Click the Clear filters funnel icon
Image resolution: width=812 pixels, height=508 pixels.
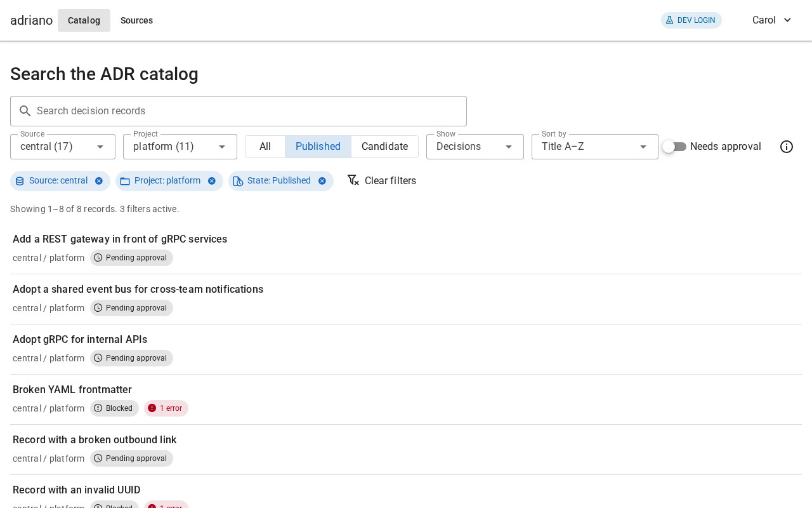click(x=353, y=180)
